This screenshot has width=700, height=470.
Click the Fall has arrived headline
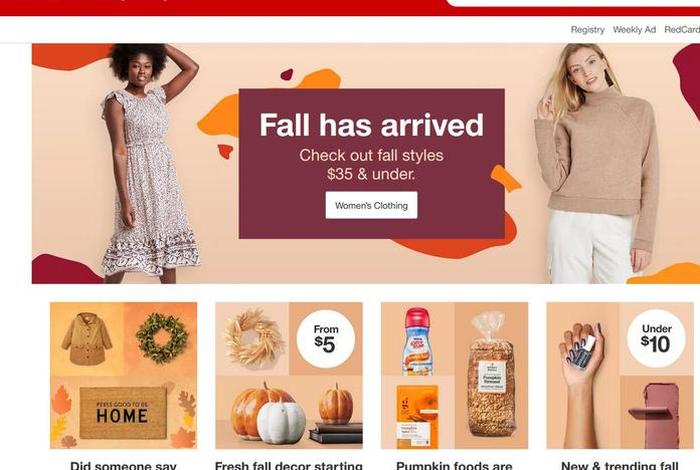371,125
